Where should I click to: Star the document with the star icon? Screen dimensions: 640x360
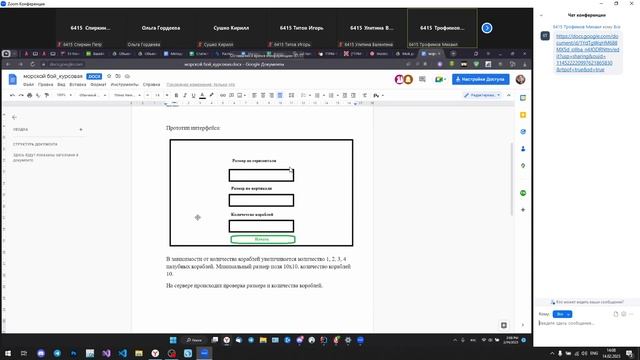coord(109,76)
